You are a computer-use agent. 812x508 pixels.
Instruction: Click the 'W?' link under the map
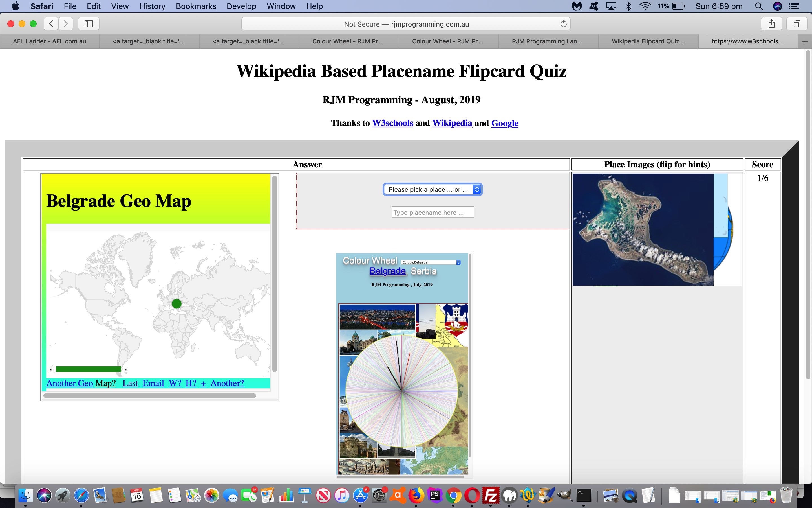[175, 383]
